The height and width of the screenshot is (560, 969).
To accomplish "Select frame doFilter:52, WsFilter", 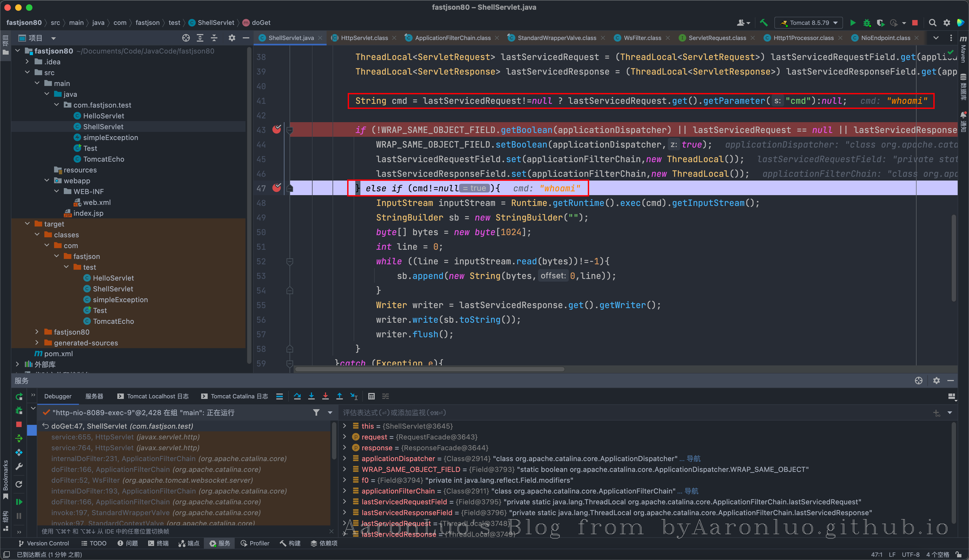I will (x=152, y=480).
